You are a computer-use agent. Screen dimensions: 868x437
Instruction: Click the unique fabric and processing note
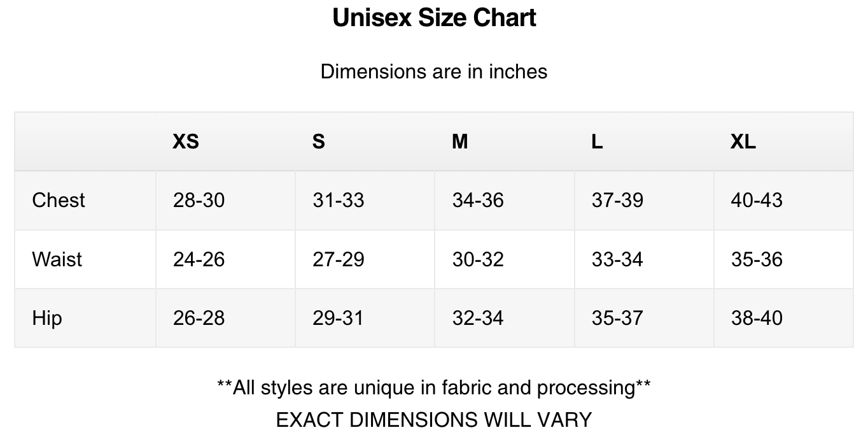(434, 387)
